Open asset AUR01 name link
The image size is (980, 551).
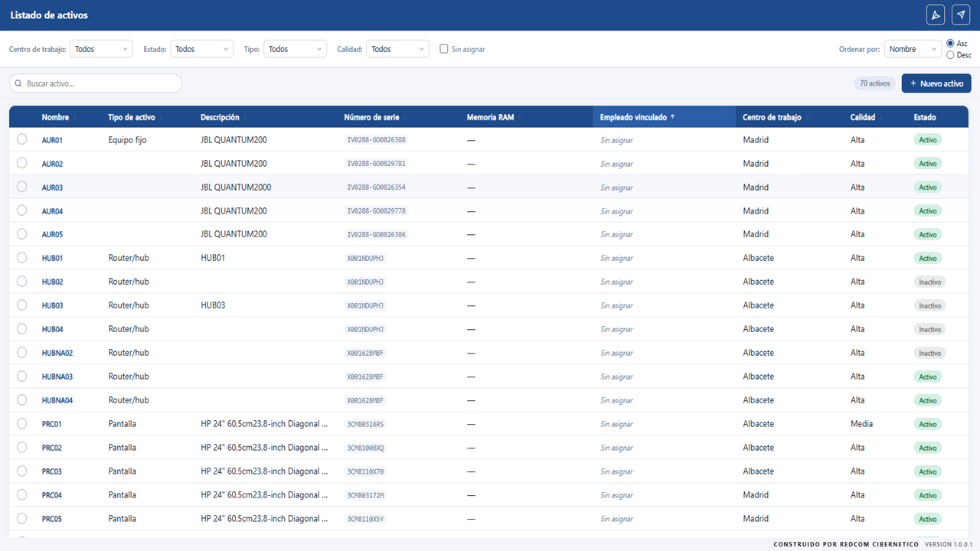[x=52, y=140]
